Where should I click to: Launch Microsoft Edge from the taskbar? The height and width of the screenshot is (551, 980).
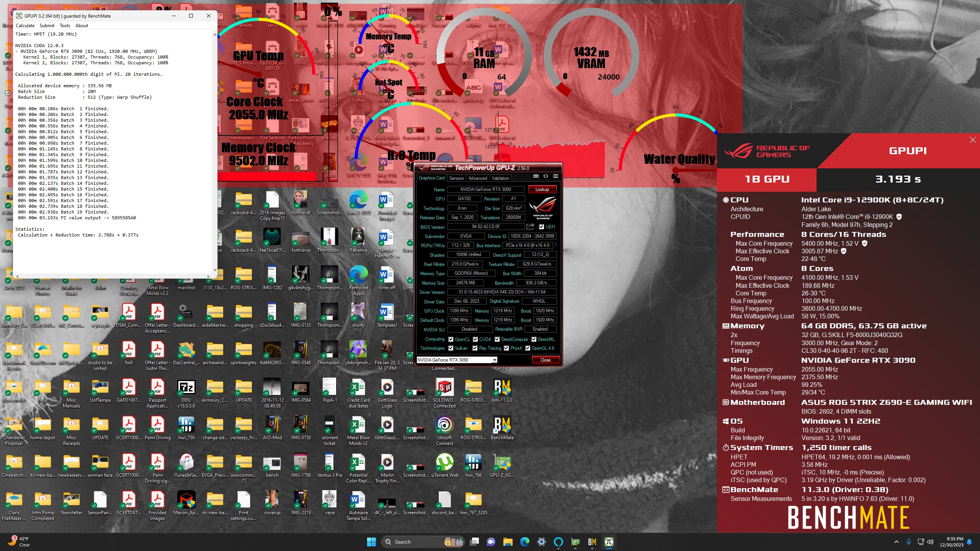[x=524, y=541]
